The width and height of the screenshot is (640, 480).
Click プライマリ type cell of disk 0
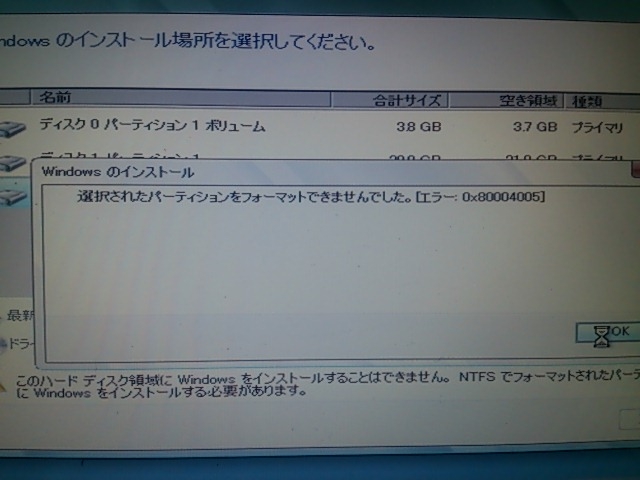(597, 128)
